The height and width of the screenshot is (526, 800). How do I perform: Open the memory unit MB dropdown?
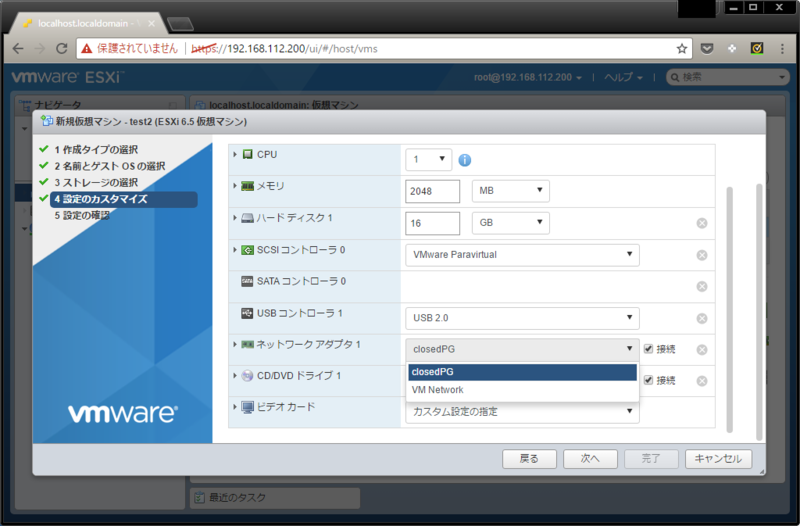coord(510,191)
